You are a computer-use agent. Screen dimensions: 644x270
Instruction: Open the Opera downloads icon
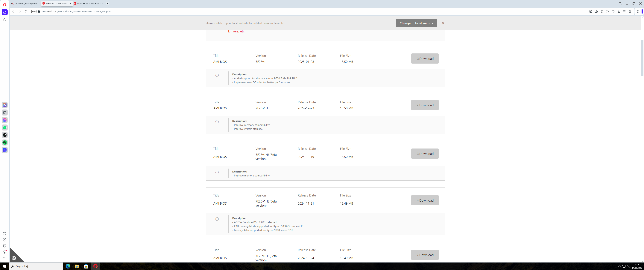pos(619,11)
